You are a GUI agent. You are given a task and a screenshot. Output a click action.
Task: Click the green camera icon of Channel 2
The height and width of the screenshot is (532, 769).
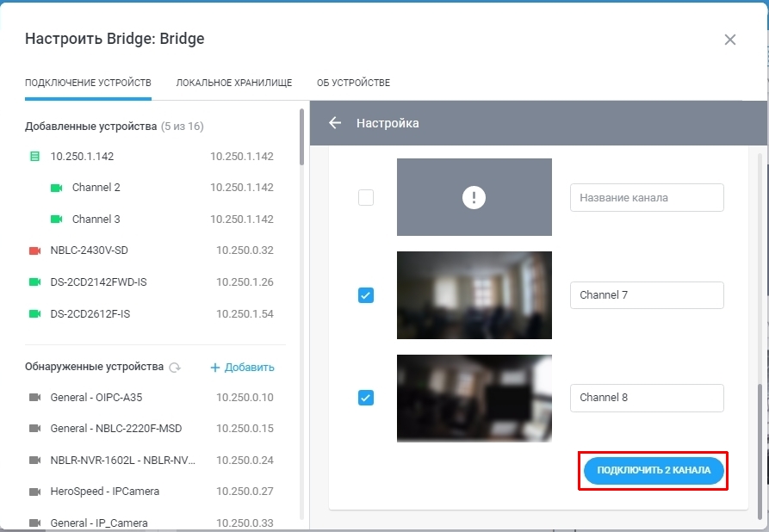(x=56, y=188)
